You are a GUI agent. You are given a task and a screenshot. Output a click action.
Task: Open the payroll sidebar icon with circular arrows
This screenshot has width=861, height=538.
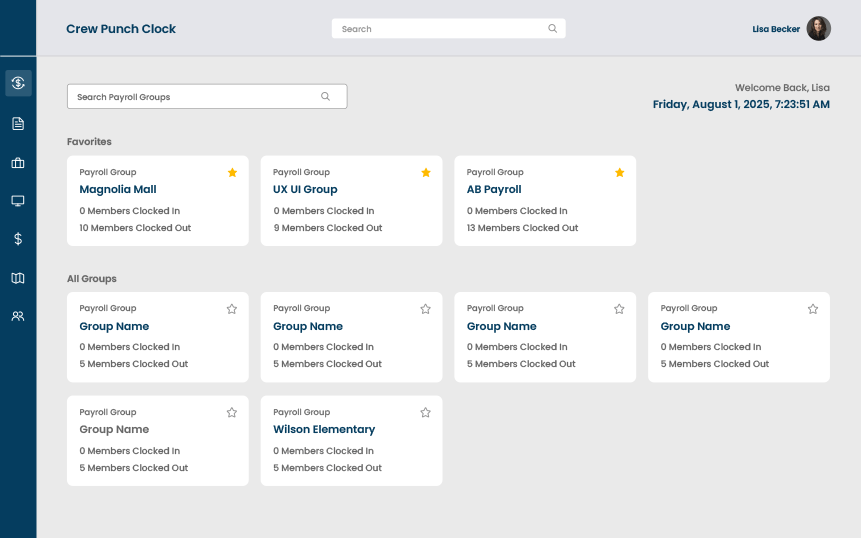pos(18,83)
